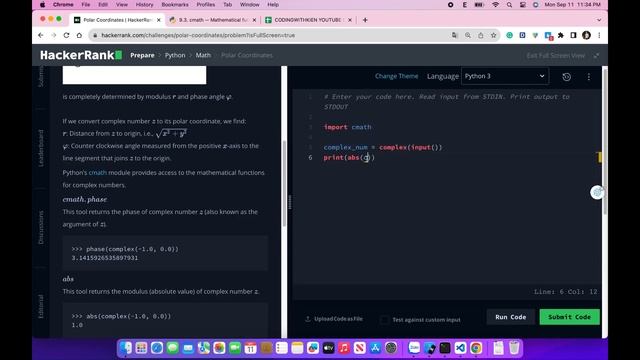Open Calendar from the dock
This screenshot has height=360, width=640.
pos(250,348)
